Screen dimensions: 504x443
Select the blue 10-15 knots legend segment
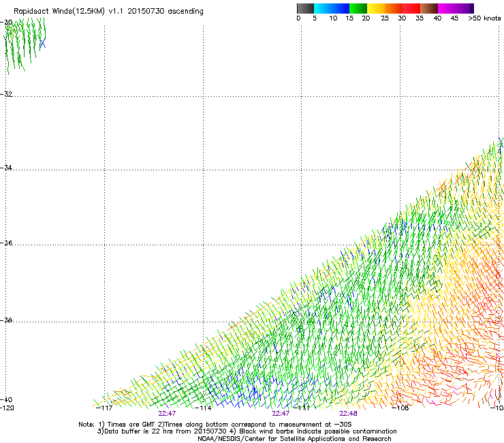(x=341, y=8)
